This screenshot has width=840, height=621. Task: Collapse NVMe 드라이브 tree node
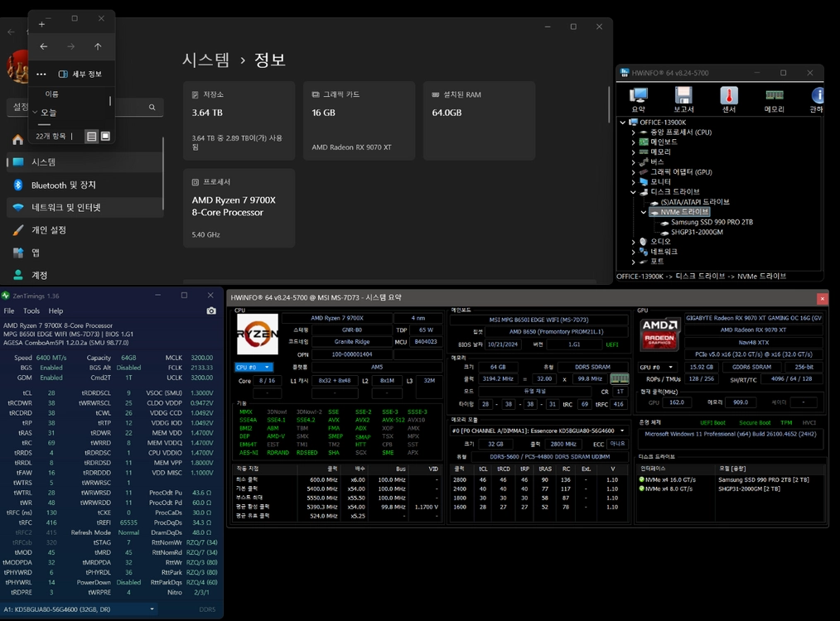(x=644, y=212)
